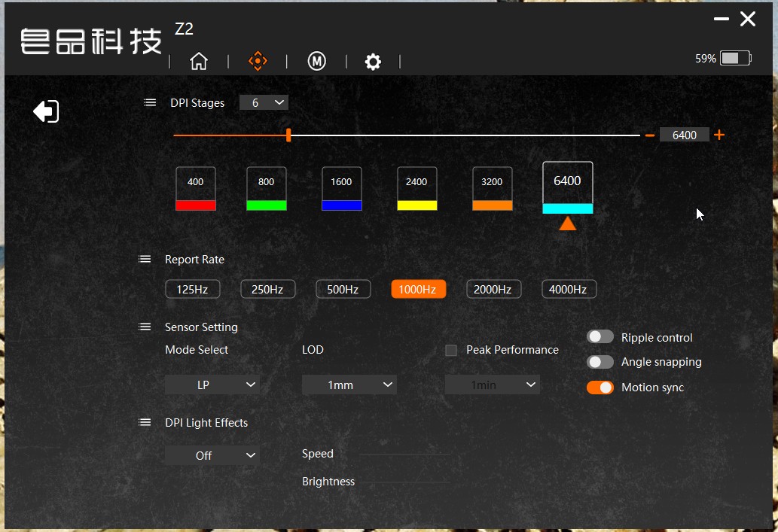The height and width of the screenshot is (532, 778).
Task: Open the Home tab icon
Action: (x=199, y=61)
